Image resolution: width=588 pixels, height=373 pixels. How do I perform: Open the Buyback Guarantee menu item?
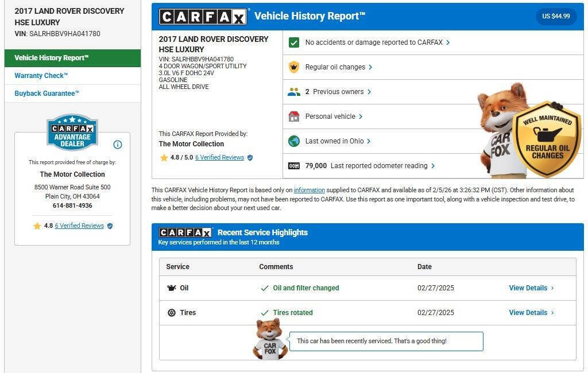tap(47, 94)
